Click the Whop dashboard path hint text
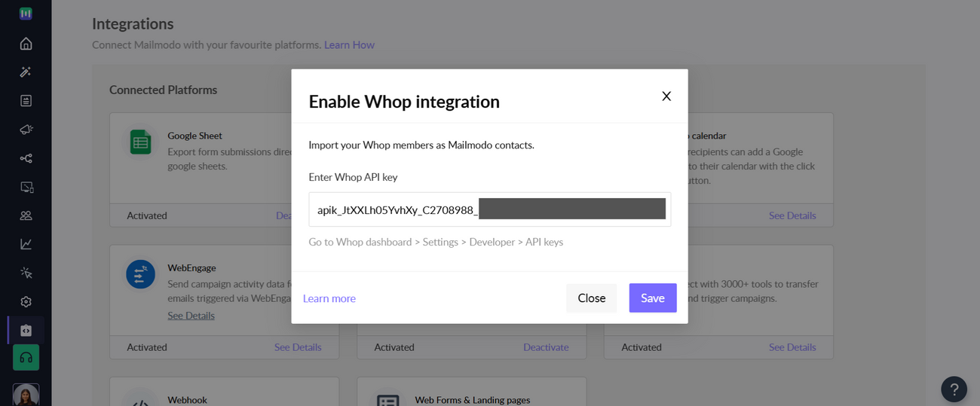 click(x=436, y=242)
